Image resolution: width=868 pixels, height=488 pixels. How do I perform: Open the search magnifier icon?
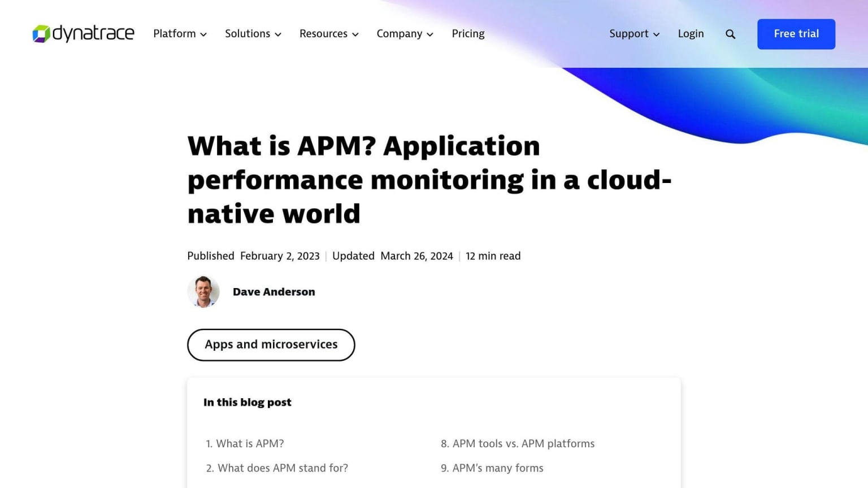click(730, 34)
